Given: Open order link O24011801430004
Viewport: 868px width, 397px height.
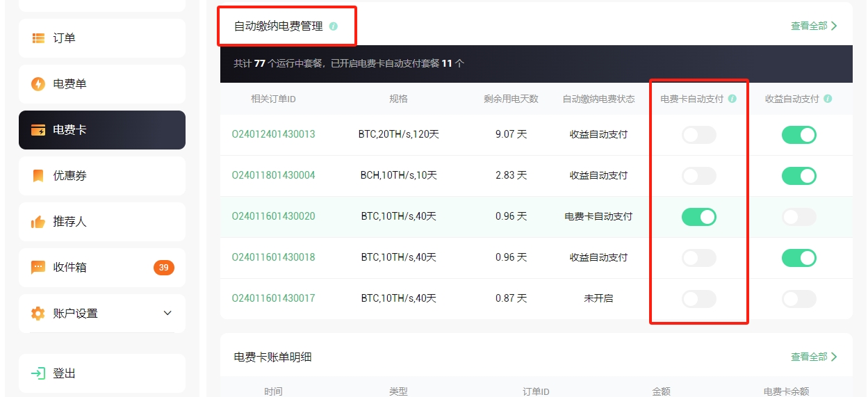Looking at the screenshot, I should (273, 175).
